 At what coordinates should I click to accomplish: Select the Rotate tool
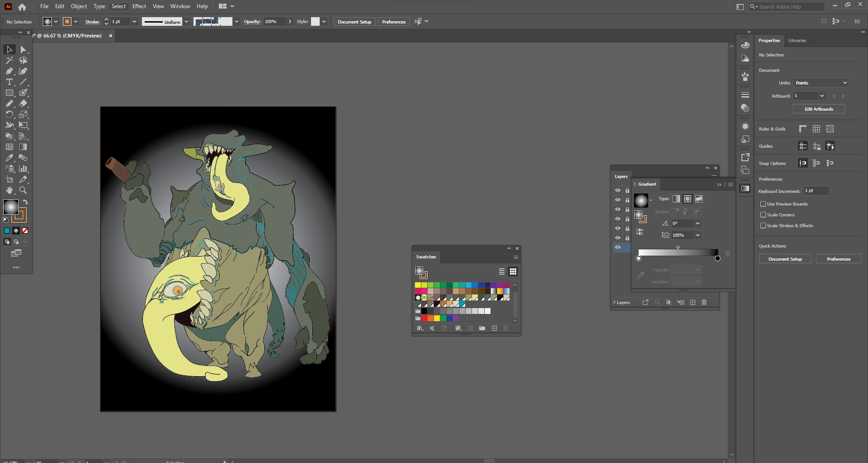(9, 114)
